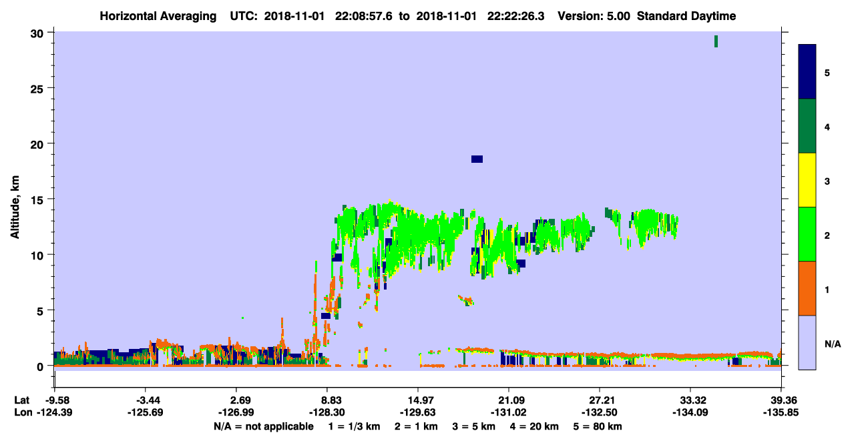The height and width of the screenshot is (445, 868).
Task: Click longitude value -128.30
Action: tap(327, 412)
